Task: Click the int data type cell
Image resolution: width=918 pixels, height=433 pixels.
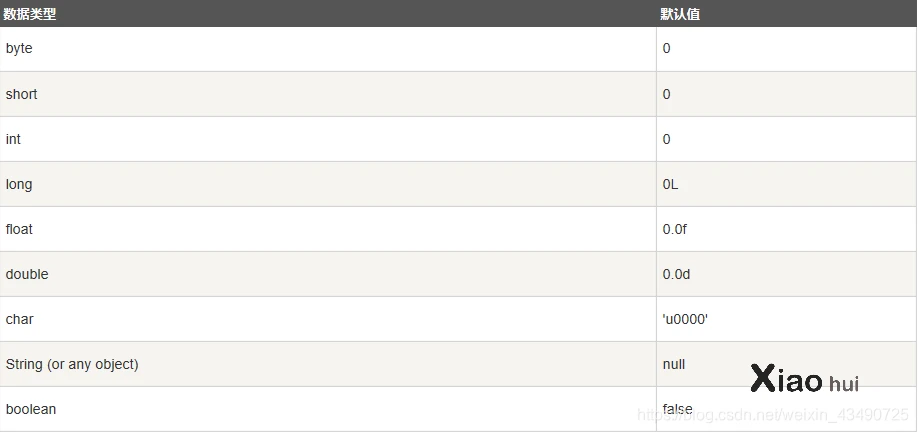Action: click(13, 139)
